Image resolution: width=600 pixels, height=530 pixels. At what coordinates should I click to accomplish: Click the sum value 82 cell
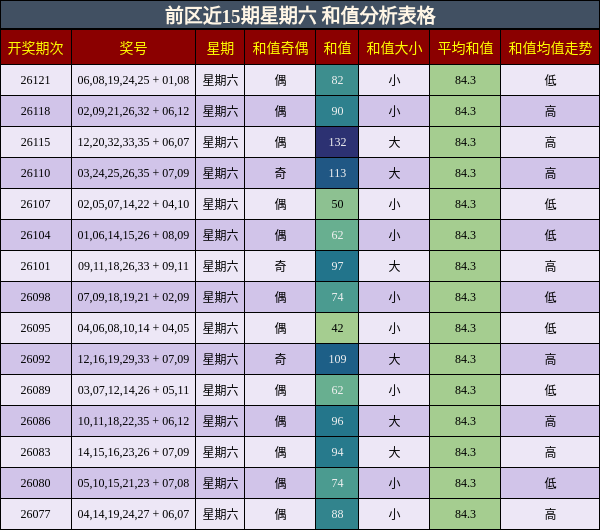[337, 80]
